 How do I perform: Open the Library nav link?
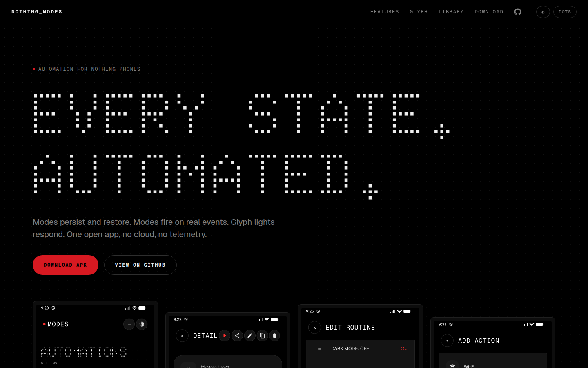[451, 12]
